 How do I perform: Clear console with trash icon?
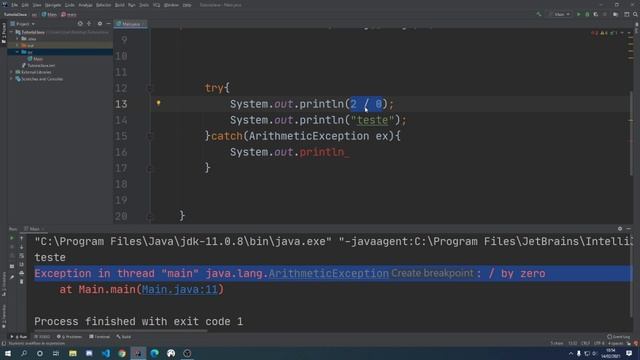(x=22, y=282)
